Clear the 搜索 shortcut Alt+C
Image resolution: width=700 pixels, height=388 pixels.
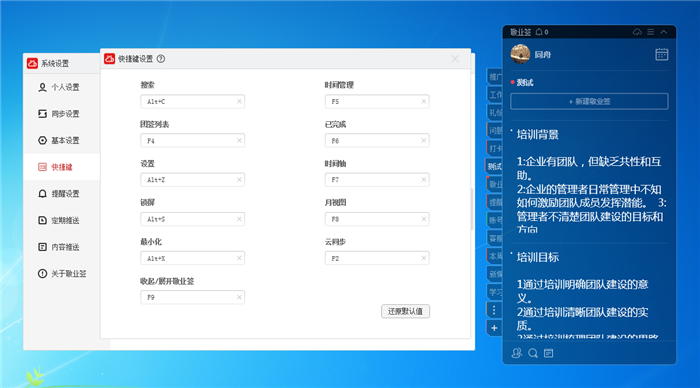point(239,101)
